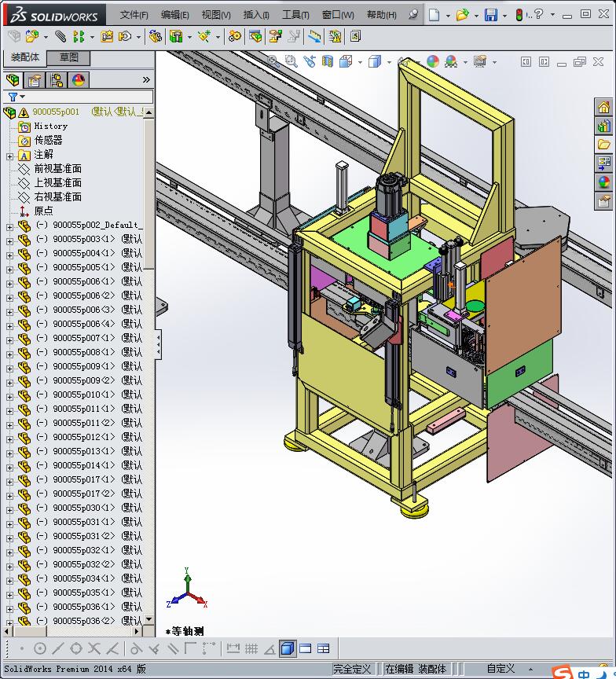Click the Apply Scene icon
Screen dimensions: 616x679
pyautogui.click(x=451, y=61)
